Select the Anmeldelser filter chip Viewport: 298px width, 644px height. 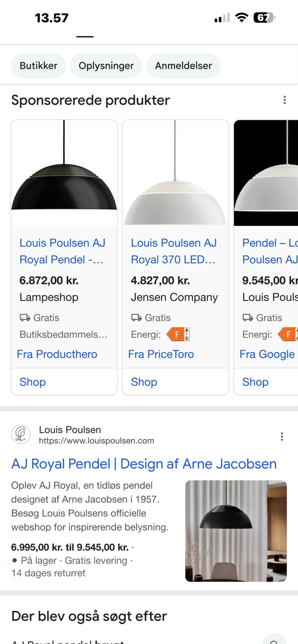(183, 66)
